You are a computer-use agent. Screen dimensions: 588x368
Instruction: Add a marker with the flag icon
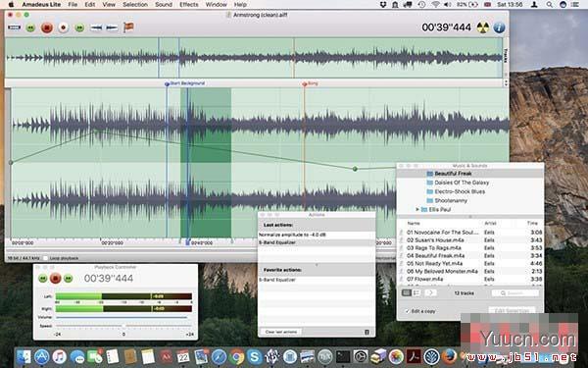click(x=128, y=27)
